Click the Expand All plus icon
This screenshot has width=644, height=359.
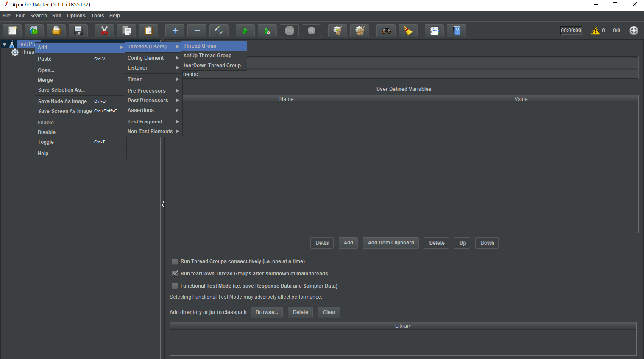click(x=175, y=31)
